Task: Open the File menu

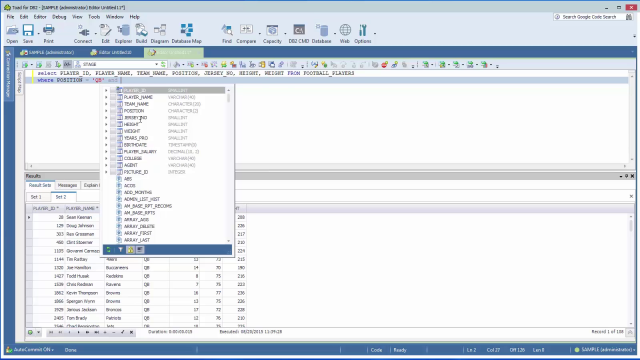Action: [10, 17]
